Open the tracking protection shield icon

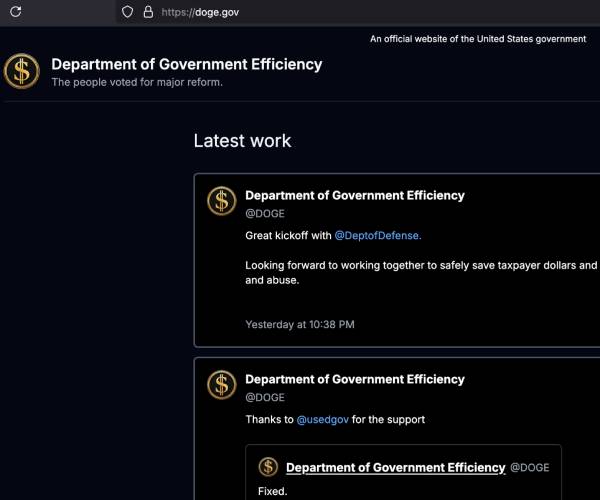coord(127,12)
